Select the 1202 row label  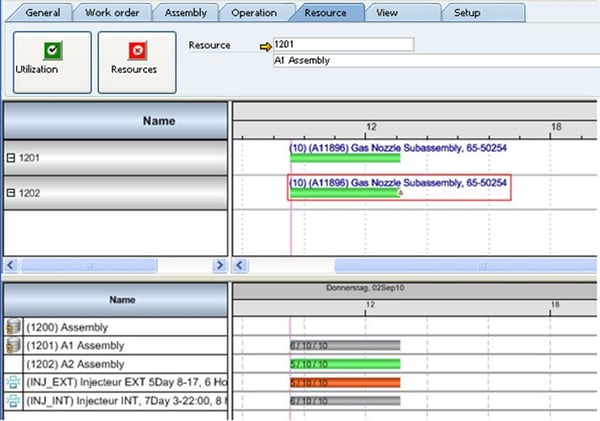29,193
